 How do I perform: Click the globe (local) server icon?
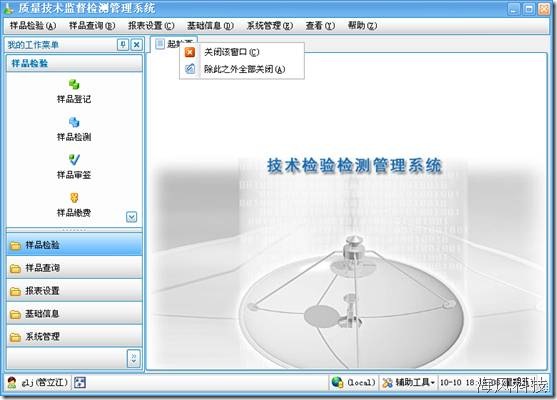pos(337,382)
